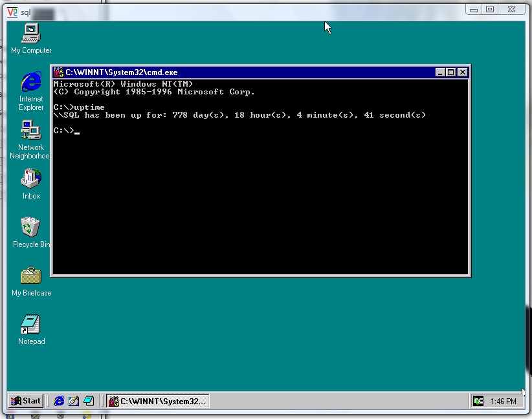Click the third quick launch icon in taskbar
This screenshot has width=532, height=419.
[x=89, y=401]
